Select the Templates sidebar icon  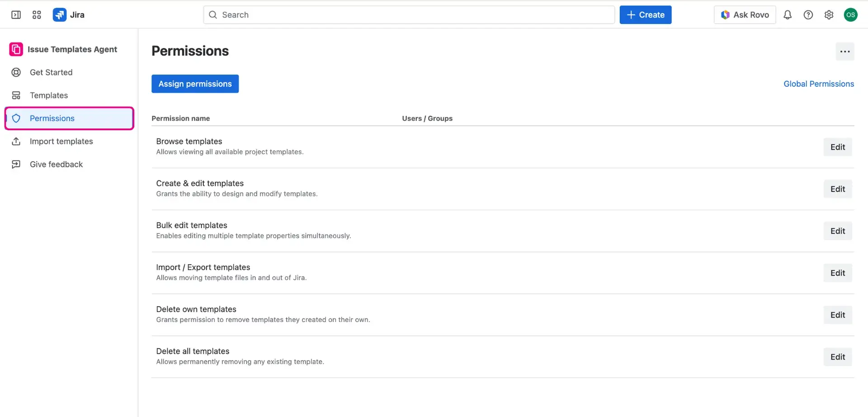pyautogui.click(x=16, y=95)
